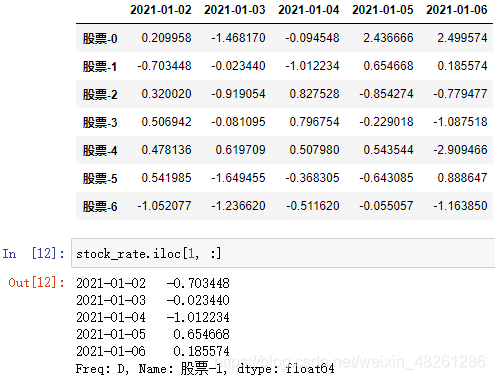Click table cell 0.185574 in 股票-1 row
This screenshot has height=380, width=495.
pos(462,66)
